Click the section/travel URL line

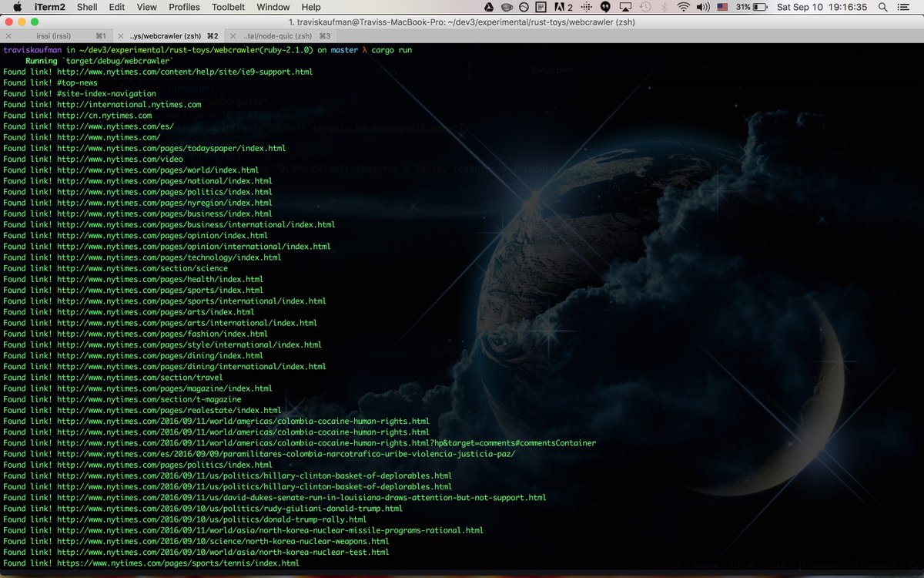tap(113, 378)
